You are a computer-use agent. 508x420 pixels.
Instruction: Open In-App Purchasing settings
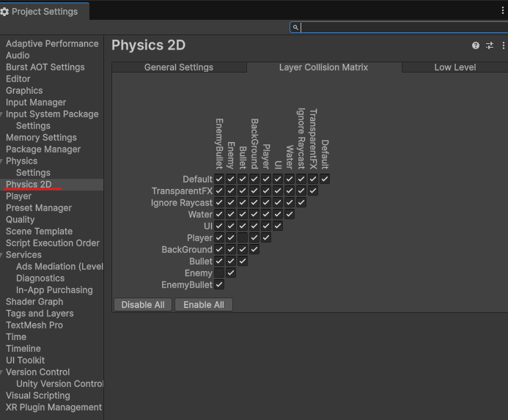tap(54, 290)
